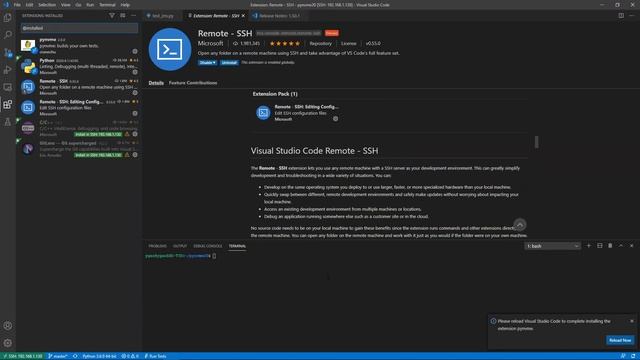Click the five-star rating of Remote - SSH
The width and height of the screenshot is (640, 360).
285,43
